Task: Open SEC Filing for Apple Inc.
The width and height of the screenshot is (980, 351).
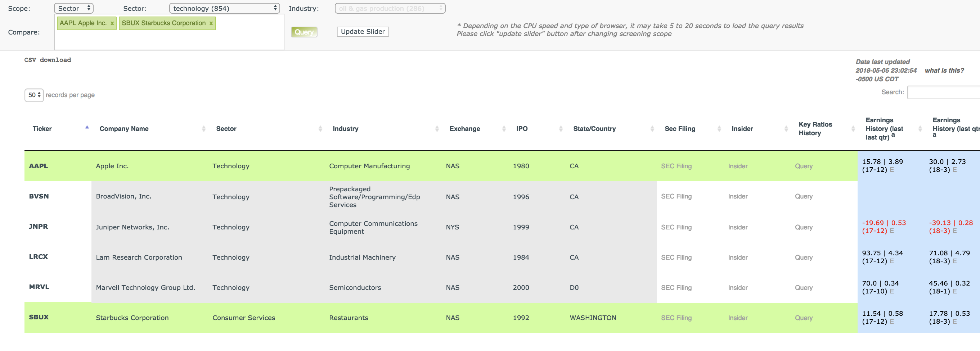Action: 676,167
